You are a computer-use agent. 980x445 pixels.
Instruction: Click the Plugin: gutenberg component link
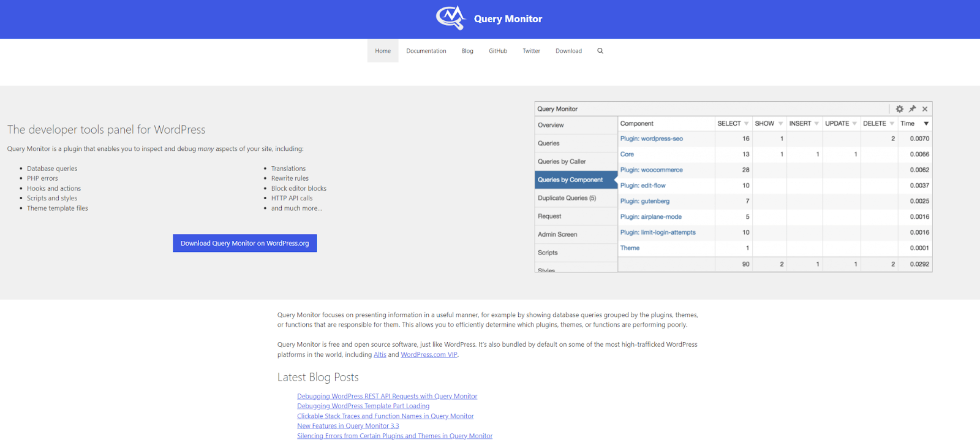point(645,201)
